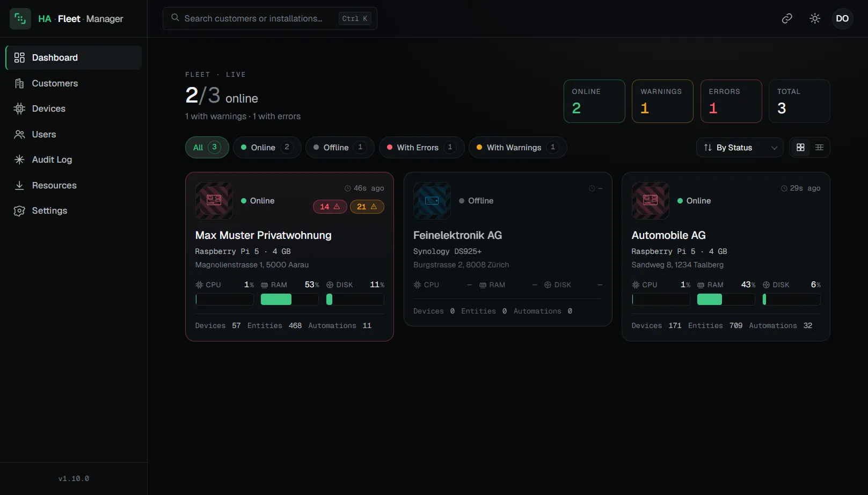Click Feinelektronik AG RAM icon
Image resolution: width=868 pixels, height=495 pixels.
point(483,285)
